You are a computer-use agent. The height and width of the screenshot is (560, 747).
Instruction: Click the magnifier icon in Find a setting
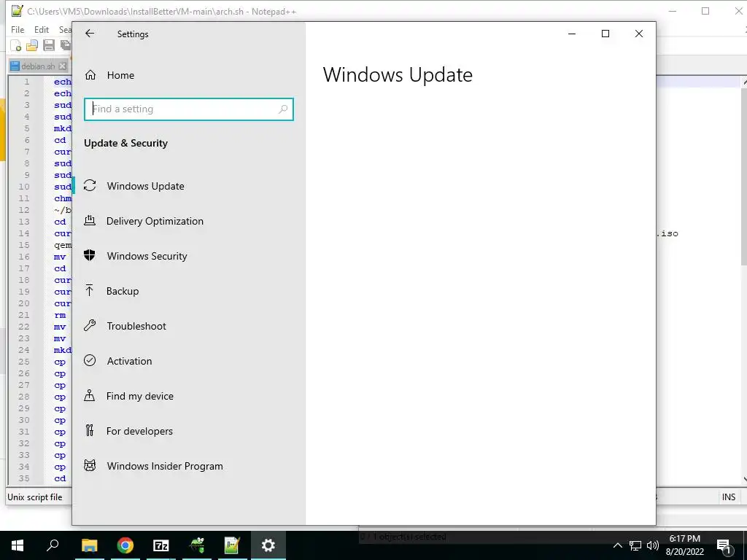coord(283,109)
